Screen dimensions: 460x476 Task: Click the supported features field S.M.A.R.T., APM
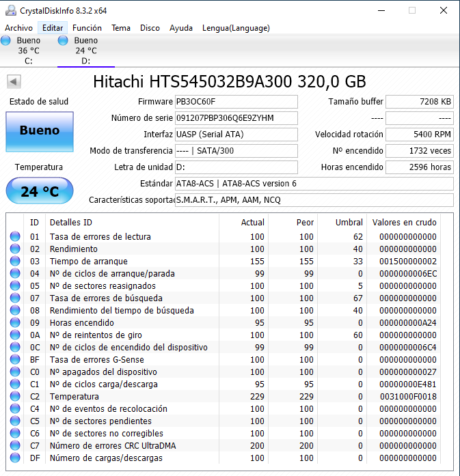point(314,200)
